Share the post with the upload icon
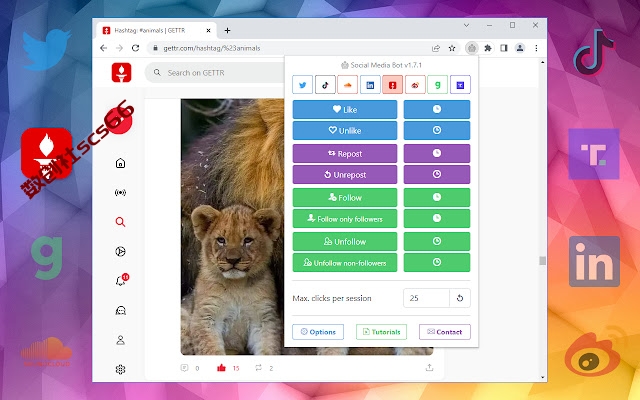640x400 pixels. coord(429,367)
